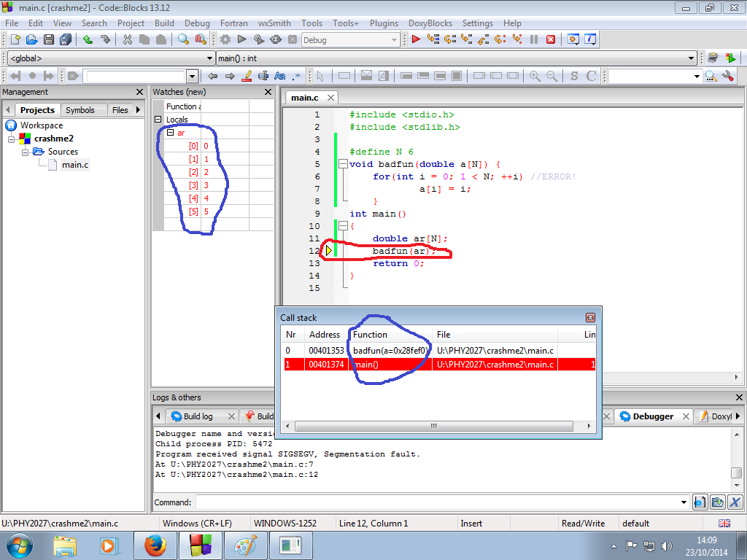This screenshot has height=560, width=747.
Task: Click the Jump forward arrow icon
Action: point(230,76)
